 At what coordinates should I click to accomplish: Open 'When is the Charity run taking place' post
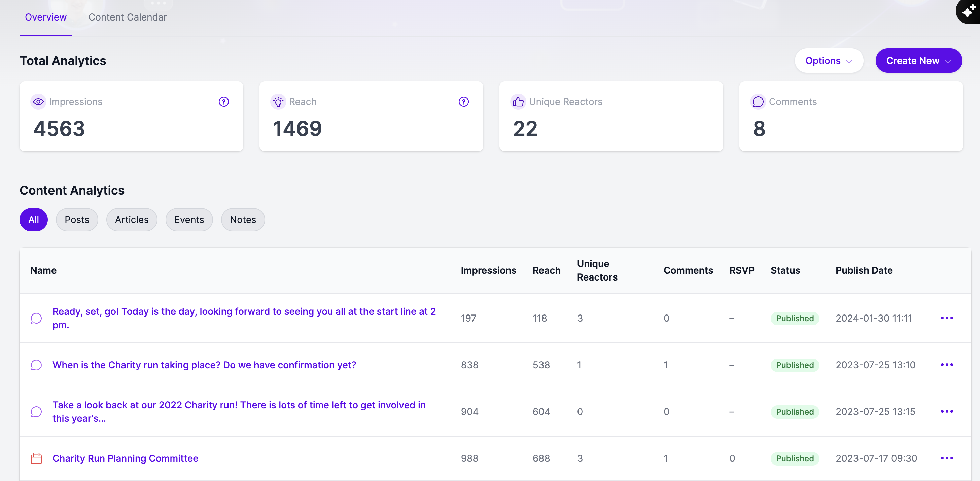pos(204,365)
